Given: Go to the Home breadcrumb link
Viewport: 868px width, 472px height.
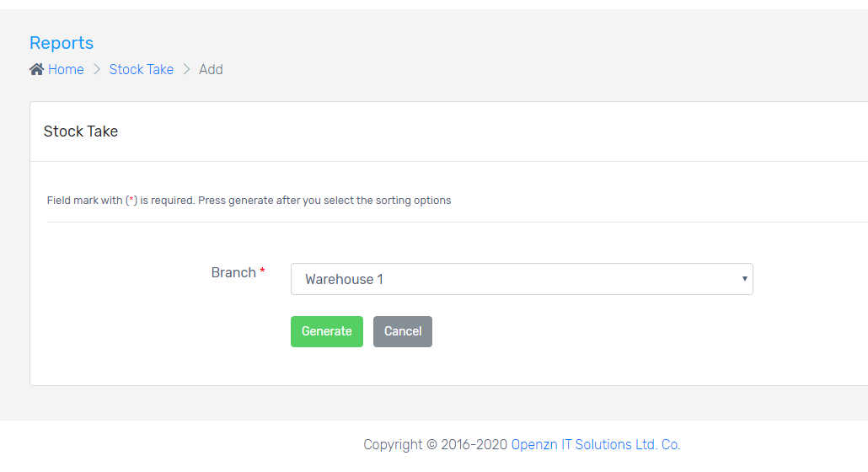Looking at the screenshot, I should pos(66,69).
